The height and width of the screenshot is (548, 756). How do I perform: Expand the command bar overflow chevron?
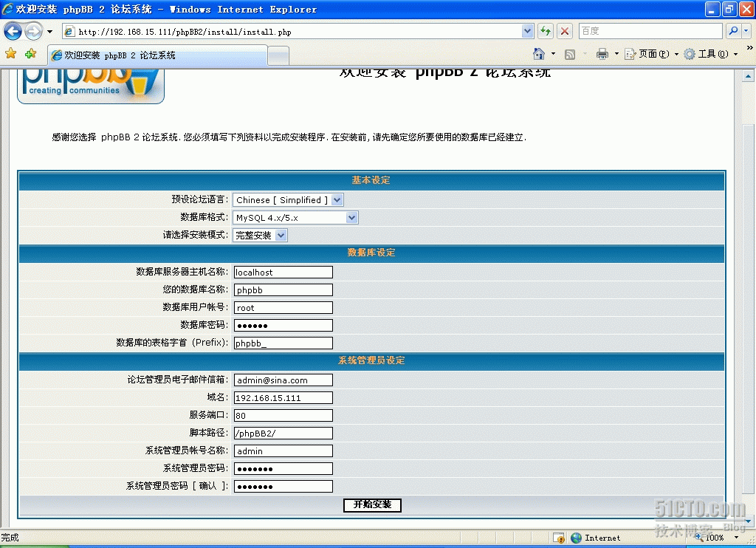(x=749, y=48)
